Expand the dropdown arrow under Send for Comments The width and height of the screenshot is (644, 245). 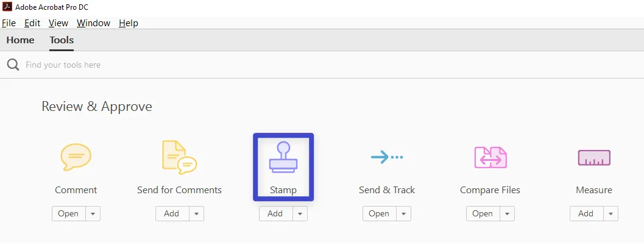tap(196, 214)
